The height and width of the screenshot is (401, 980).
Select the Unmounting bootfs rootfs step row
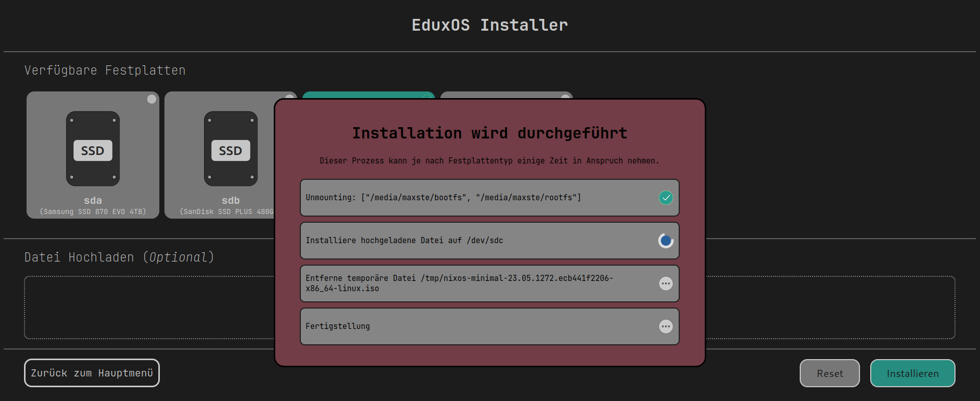[490, 198]
